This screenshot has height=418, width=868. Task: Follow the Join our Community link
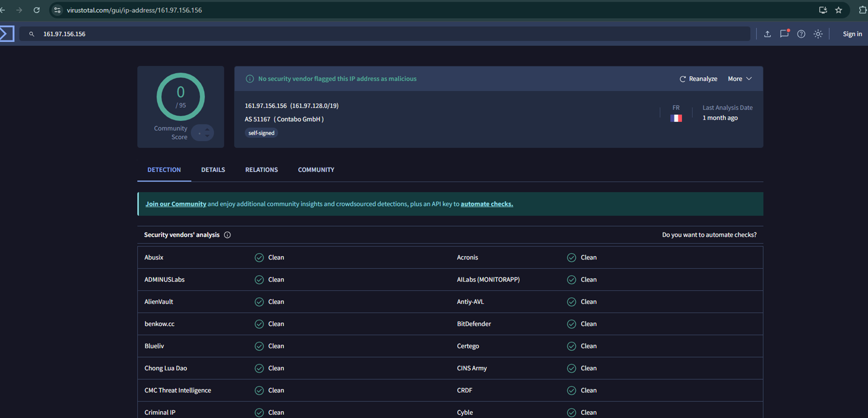point(176,204)
